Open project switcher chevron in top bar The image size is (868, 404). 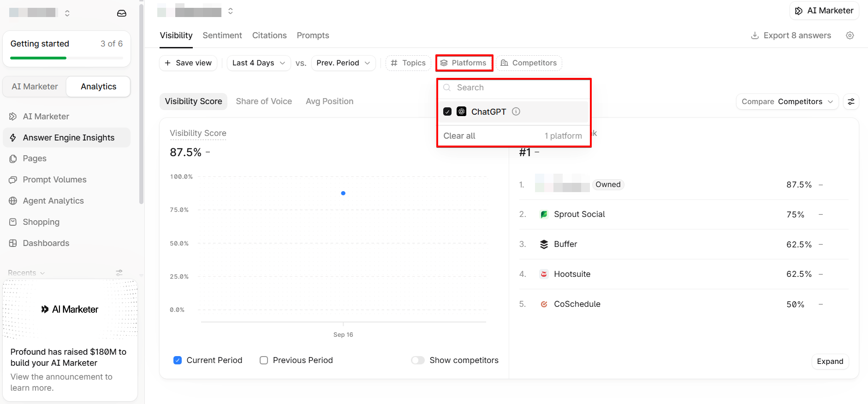click(231, 11)
